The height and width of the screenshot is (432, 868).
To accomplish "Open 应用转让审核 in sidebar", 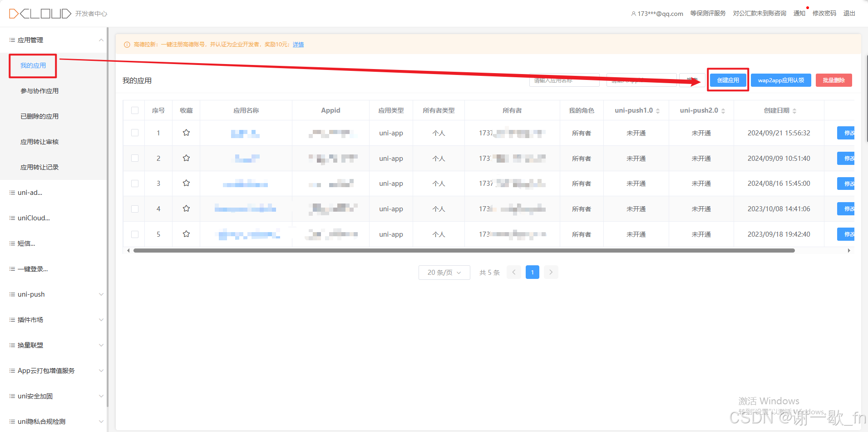I will point(39,142).
